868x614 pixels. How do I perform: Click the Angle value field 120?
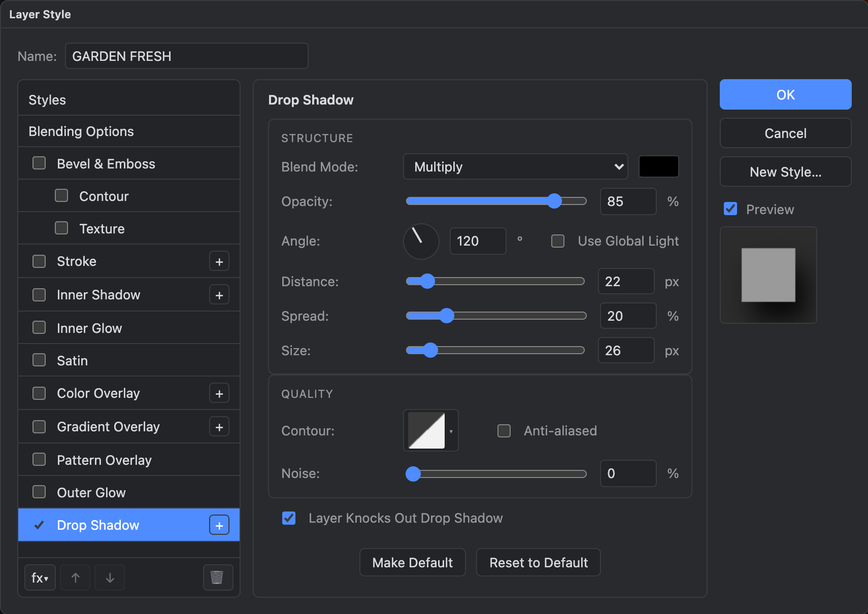click(x=478, y=241)
